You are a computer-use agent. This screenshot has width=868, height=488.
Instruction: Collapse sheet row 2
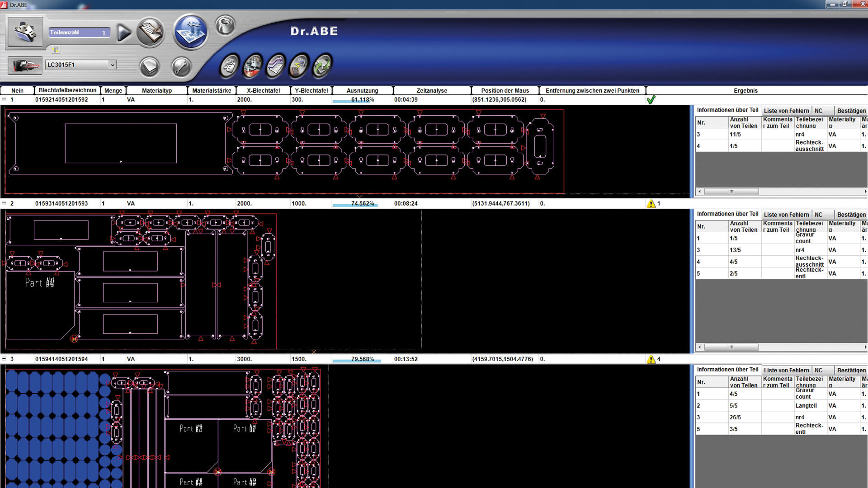click(x=4, y=203)
